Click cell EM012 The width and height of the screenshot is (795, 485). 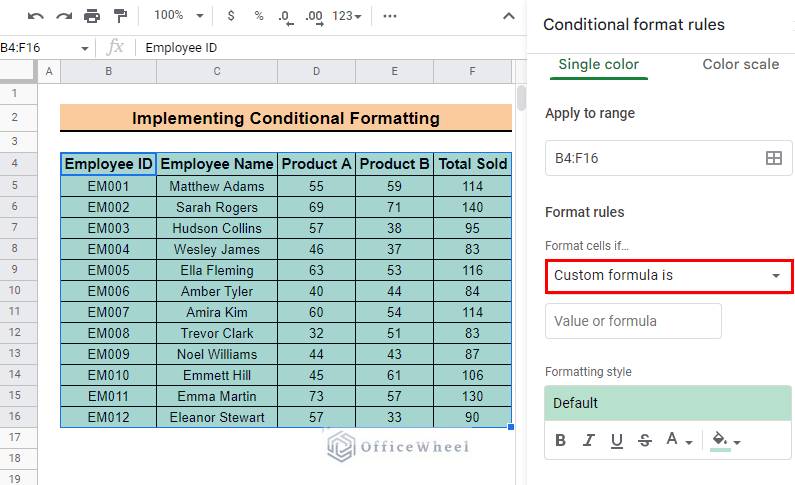(x=109, y=418)
